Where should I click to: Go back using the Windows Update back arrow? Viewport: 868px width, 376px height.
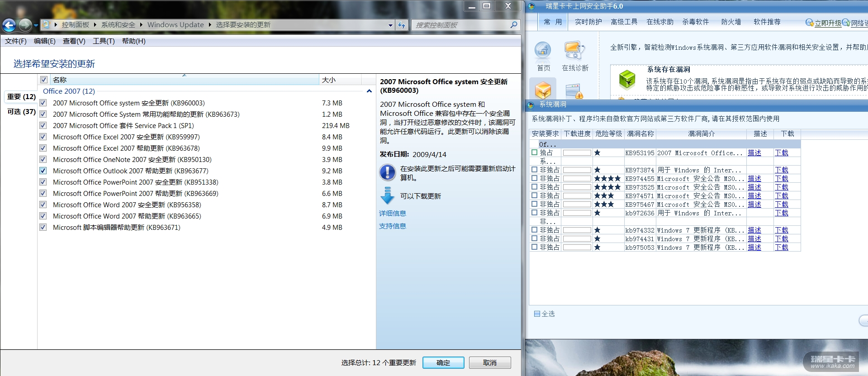pyautogui.click(x=9, y=25)
